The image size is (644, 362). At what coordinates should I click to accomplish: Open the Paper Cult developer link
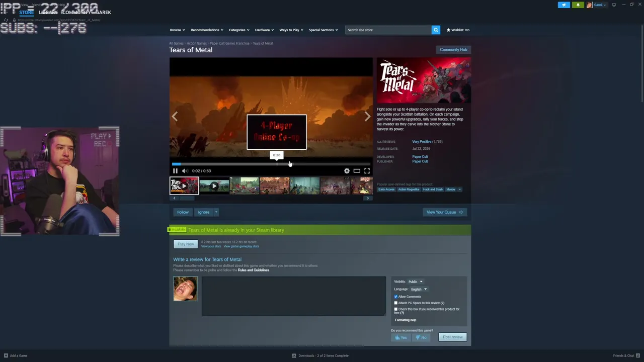pos(420,157)
